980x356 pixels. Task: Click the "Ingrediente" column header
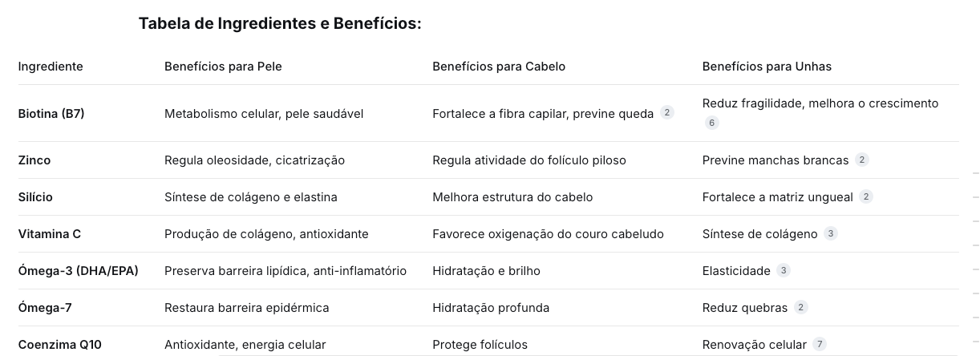51,67
